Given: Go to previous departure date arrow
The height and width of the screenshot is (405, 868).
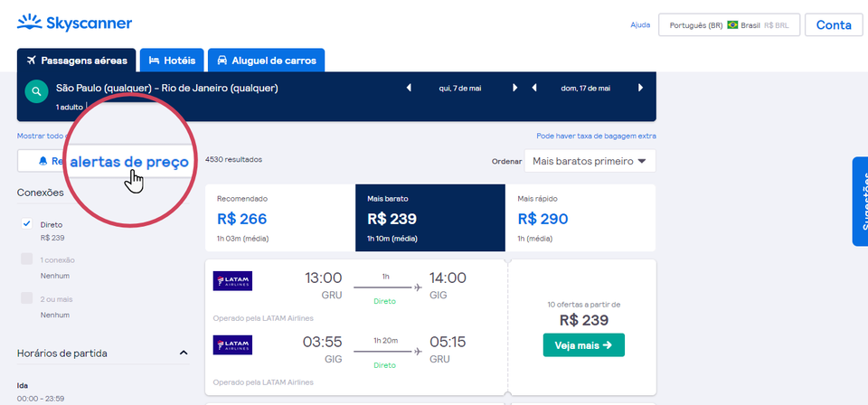Looking at the screenshot, I should [409, 88].
